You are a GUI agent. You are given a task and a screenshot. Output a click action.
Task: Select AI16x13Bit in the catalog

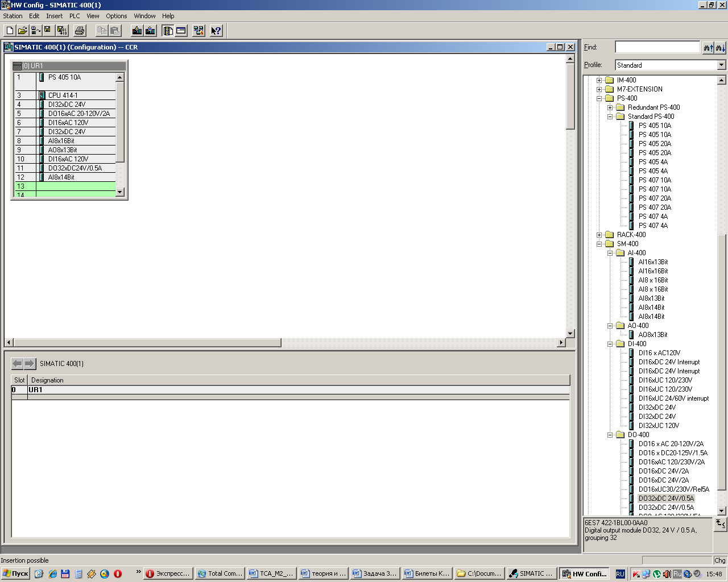tap(653, 262)
